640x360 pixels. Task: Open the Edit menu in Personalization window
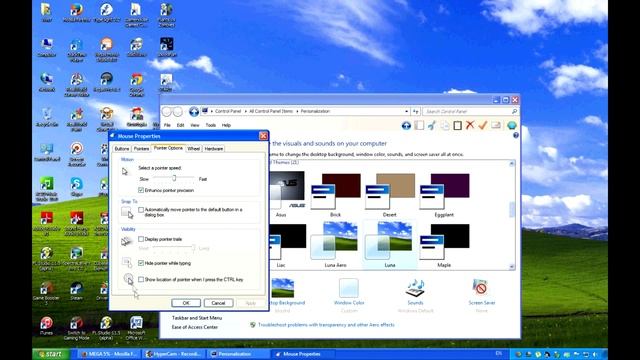(x=180, y=125)
